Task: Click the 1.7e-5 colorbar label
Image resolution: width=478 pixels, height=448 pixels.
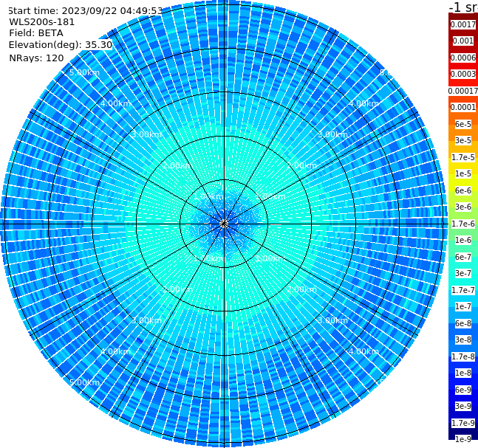Action: [463, 157]
